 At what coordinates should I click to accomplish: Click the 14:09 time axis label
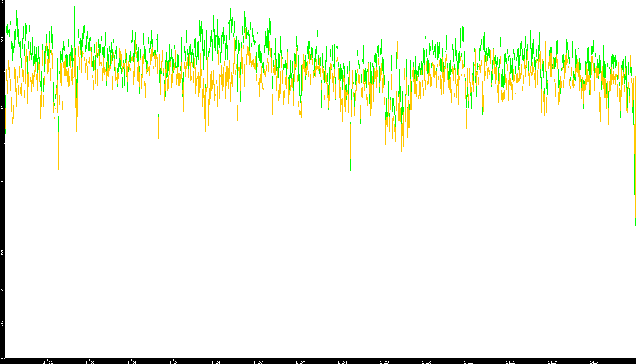[x=384, y=362]
